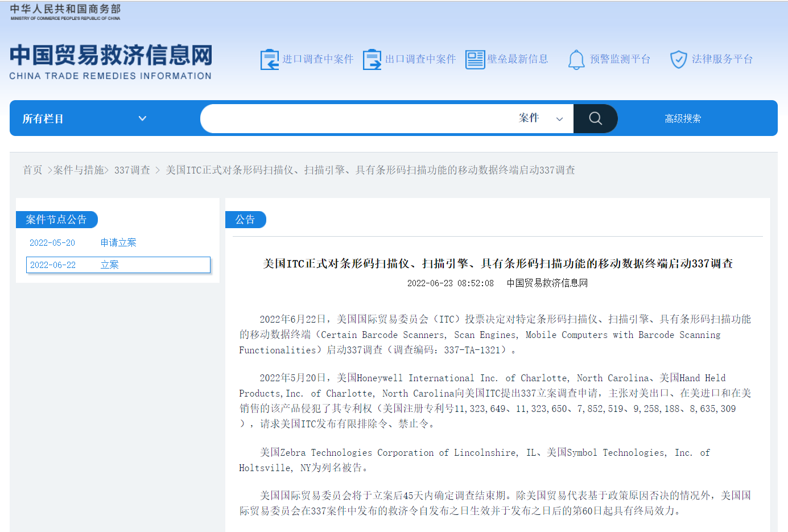Go to 首页 in breadcrumb
Screen dimensions: 788x532
tap(32, 170)
